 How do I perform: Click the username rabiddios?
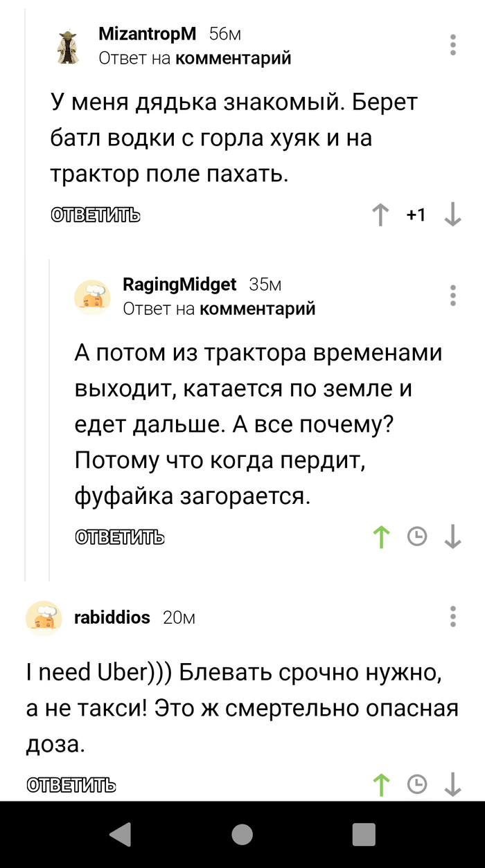(x=113, y=617)
